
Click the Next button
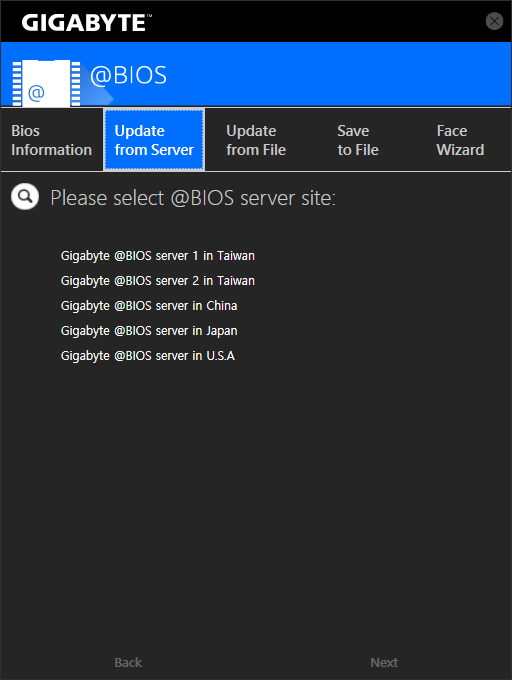tap(384, 662)
